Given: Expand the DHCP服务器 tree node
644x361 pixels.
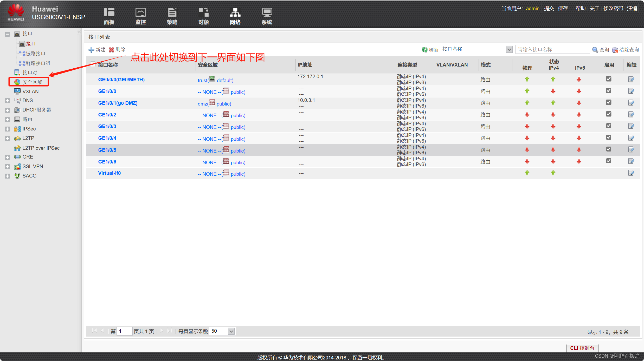Looking at the screenshot, I should pyautogui.click(x=7, y=110).
